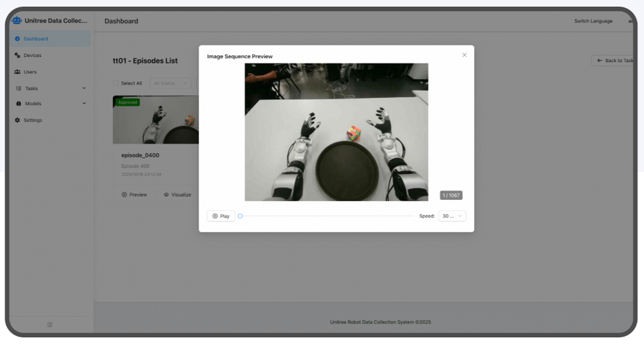The height and width of the screenshot is (344, 644).
Task: Click the frame progress slider handle
Action: click(240, 216)
